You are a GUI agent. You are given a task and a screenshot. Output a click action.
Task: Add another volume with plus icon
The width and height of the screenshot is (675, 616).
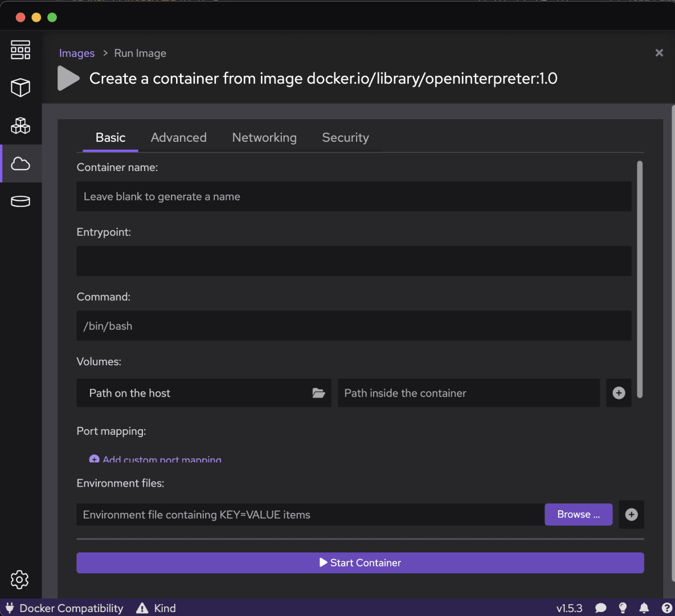[619, 393]
